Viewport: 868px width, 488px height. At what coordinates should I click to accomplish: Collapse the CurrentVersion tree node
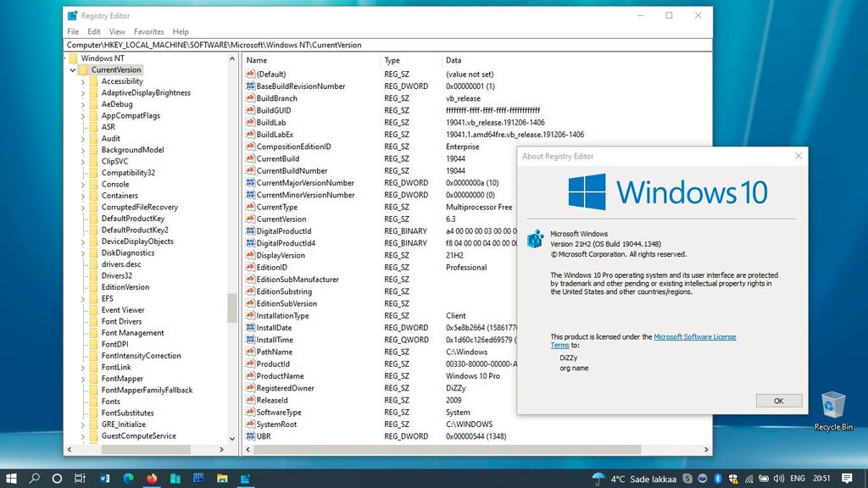click(x=73, y=70)
